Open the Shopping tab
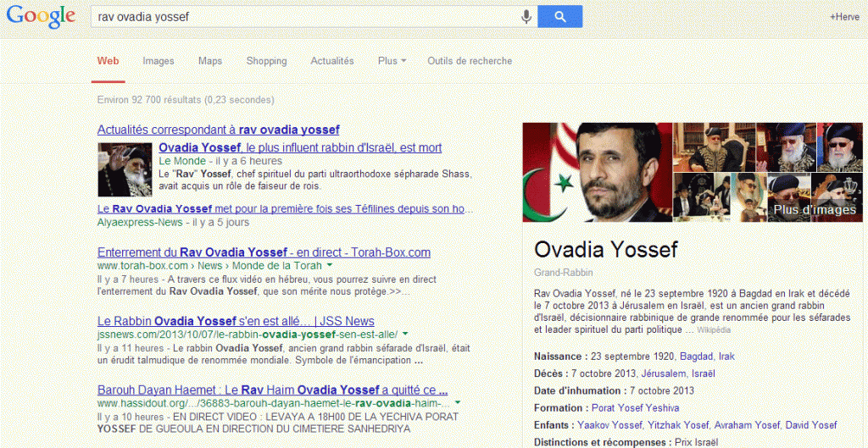 pos(266,61)
